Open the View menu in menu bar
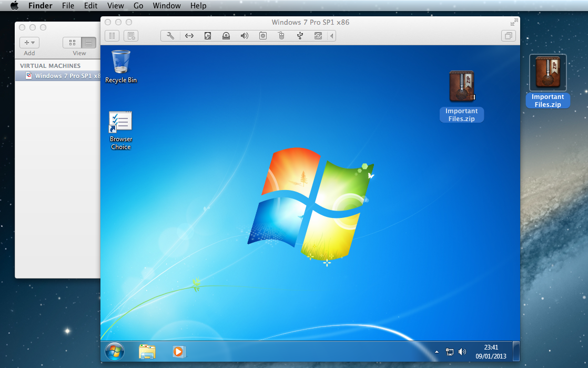Viewport: 588px width, 368px height. tap(115, 6)
